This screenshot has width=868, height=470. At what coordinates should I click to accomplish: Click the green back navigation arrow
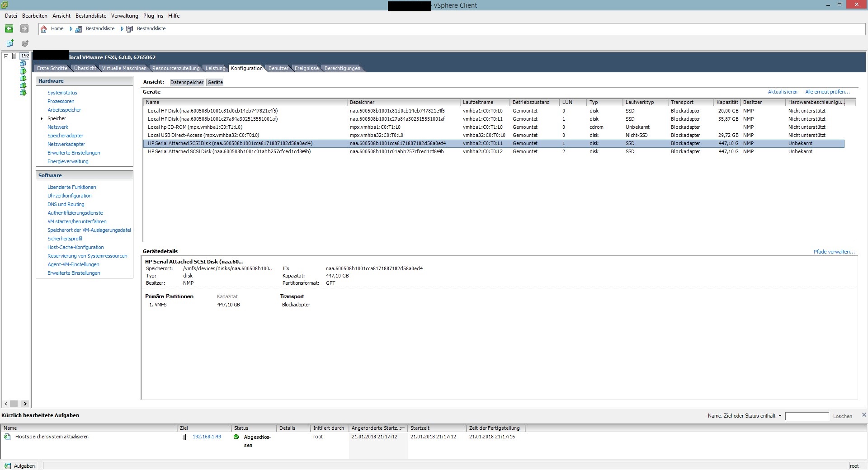[x=9, y=28]
